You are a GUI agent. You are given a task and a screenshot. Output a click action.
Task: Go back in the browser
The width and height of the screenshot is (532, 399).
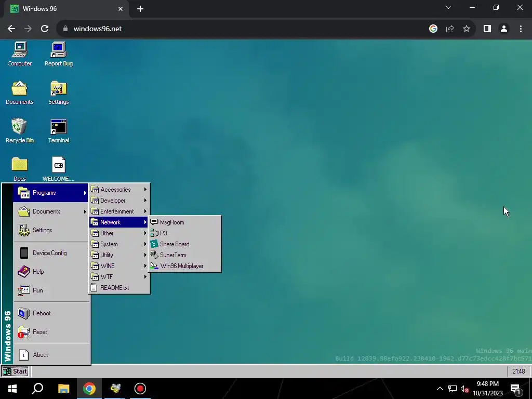pyautogui.click(x=11, y=29)
